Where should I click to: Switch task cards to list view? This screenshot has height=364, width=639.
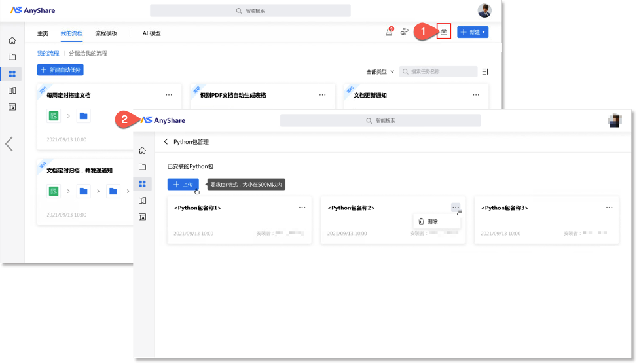[485, 71]
